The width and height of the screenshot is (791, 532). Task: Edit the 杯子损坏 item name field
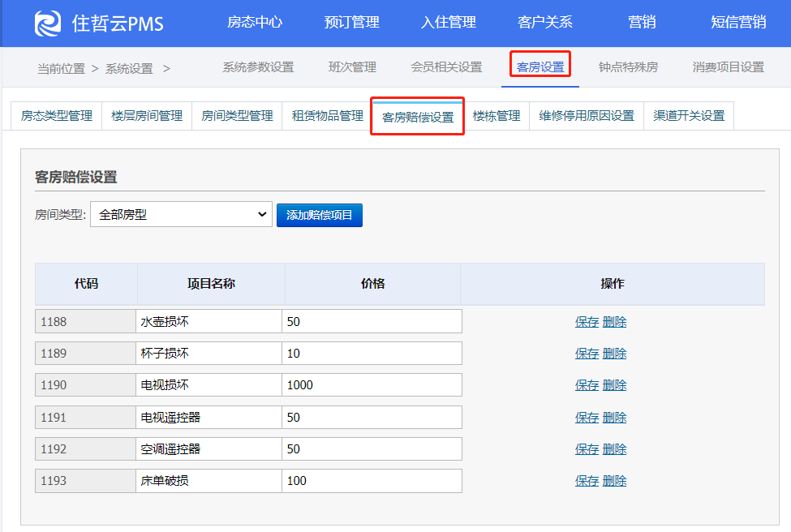click(x=208, y=354)
